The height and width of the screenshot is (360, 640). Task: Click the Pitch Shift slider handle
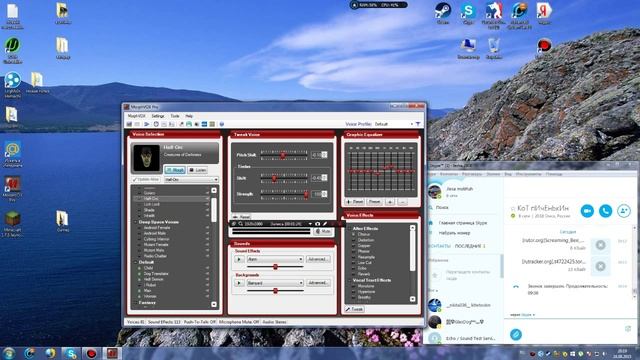click(282, 155)
